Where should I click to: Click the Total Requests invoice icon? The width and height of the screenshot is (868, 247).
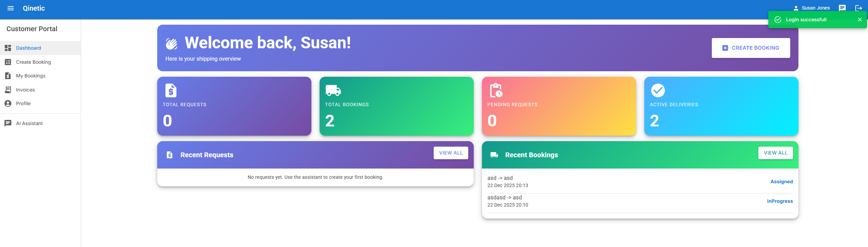(171, 90)
